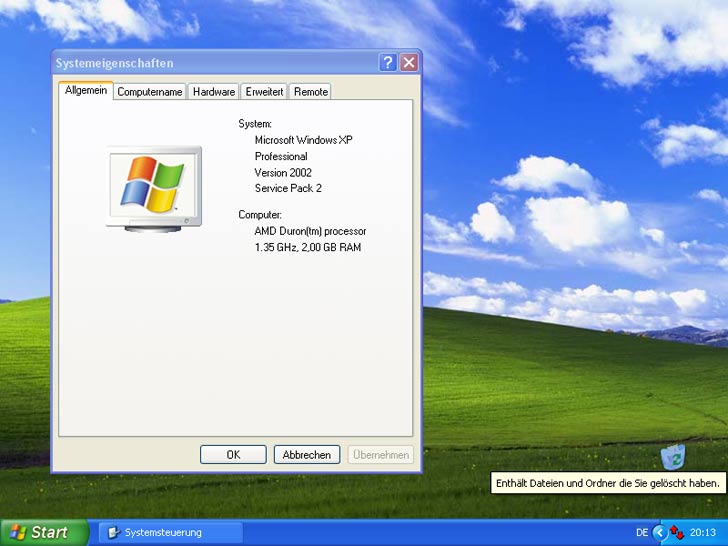Viewport: 728px width, 546px height.
Task: Click the greyed-out Übernehmen button
Action: point(380,454)
